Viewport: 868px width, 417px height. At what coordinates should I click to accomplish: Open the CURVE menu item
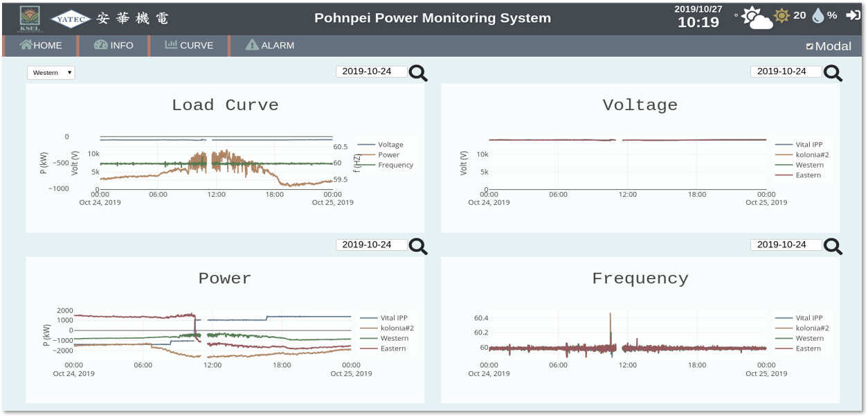coord(189,46)
